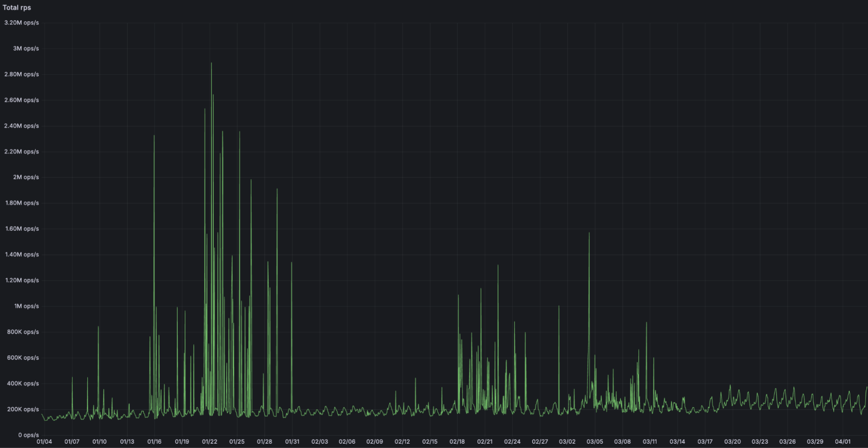Click the 02/09 date label

coord(375,442)
